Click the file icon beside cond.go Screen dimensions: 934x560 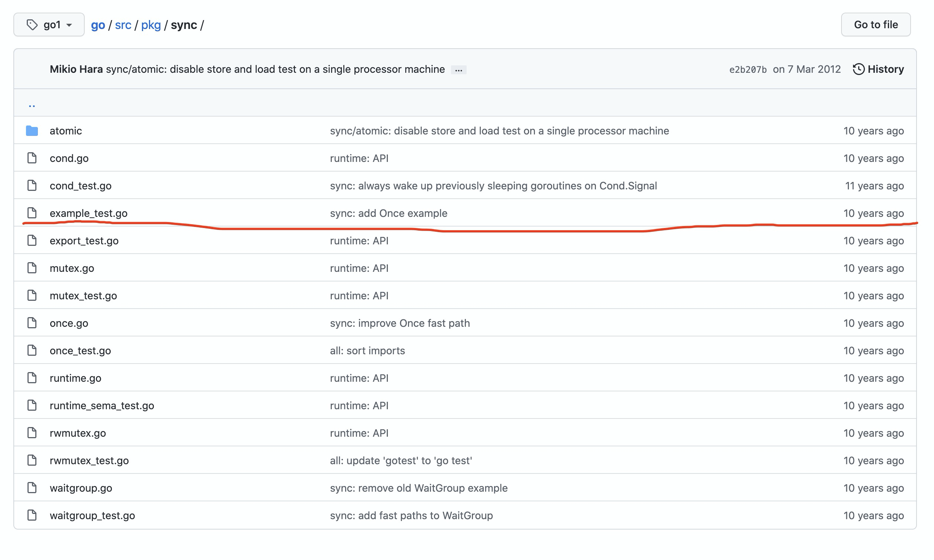[x=32, y=158]
